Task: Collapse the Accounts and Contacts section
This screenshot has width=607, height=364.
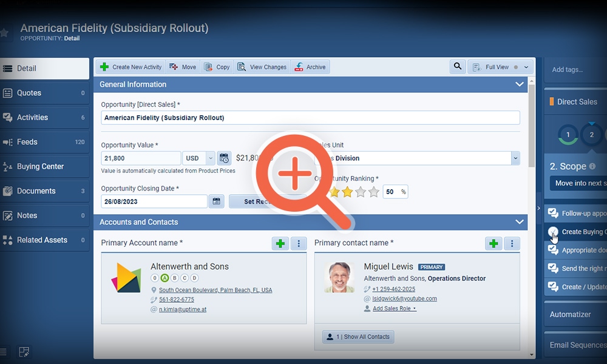Action: [520, 222]
